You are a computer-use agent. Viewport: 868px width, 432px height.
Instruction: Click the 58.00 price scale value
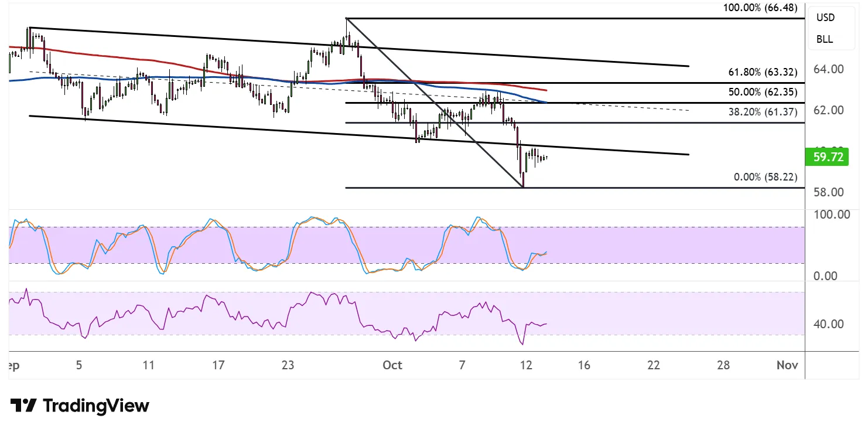[829, 192]
